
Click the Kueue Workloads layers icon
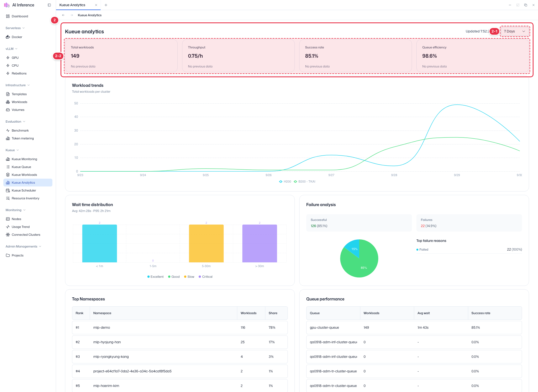click(x=8, y=175)
